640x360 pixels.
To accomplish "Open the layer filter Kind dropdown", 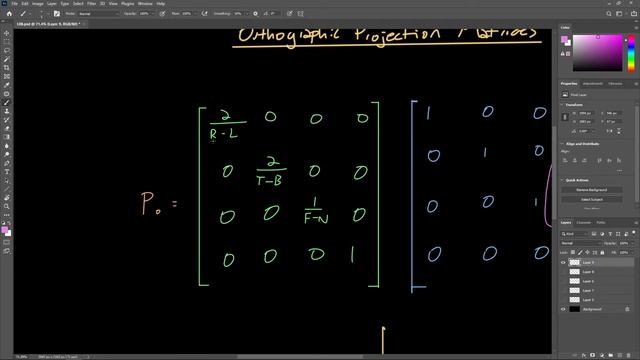I will point(575,234).
